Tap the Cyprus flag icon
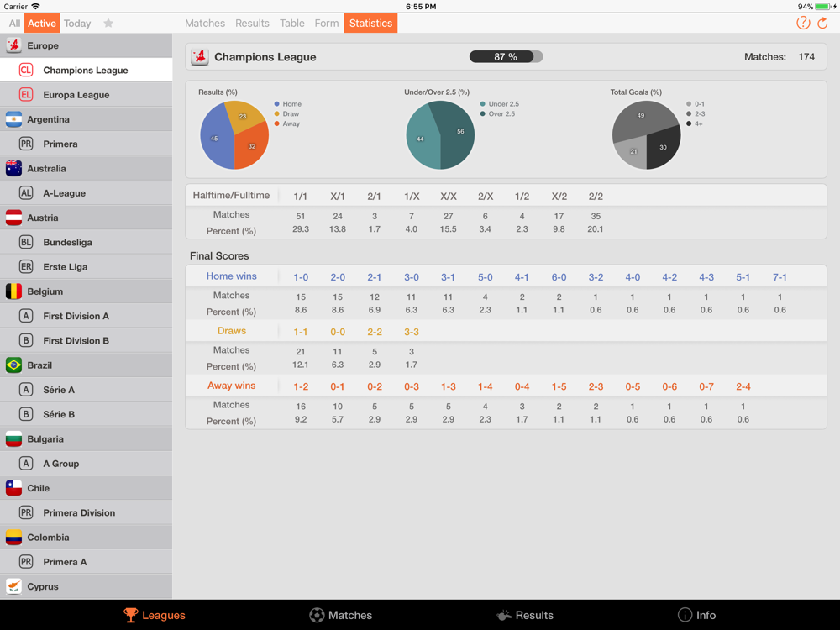This screenshot has height=630, width=840. pyautogui.click(x=14, y=586)
